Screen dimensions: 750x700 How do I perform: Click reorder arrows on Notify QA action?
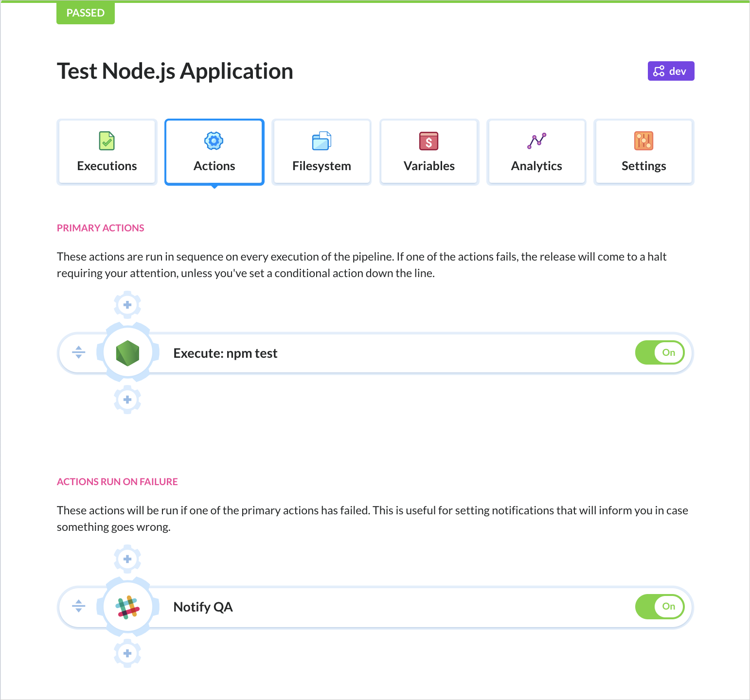point(79,606)
